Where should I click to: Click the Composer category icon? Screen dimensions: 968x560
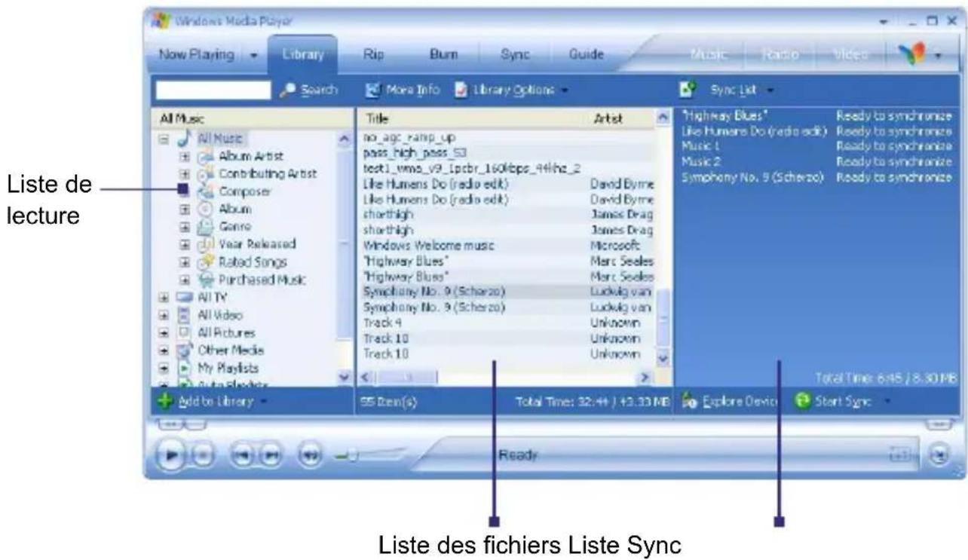(205, 191)
